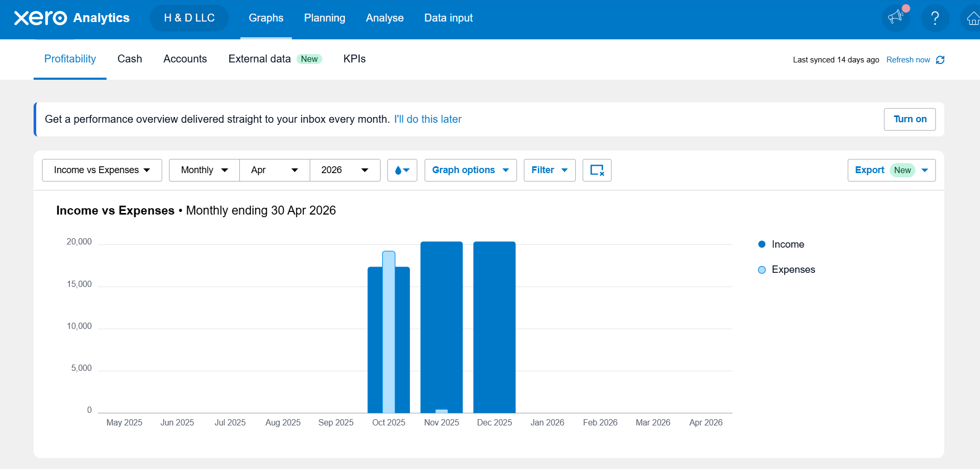Open the Income vs Expenses dropdown

pos(102,170)
